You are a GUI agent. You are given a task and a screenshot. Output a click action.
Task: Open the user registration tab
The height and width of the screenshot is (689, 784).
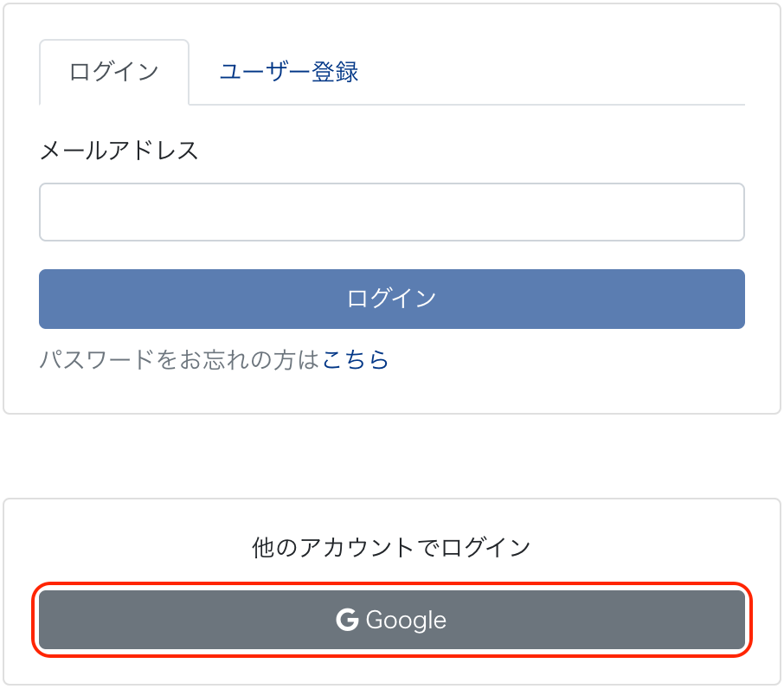pyautogui.click(x=288, y=72)
